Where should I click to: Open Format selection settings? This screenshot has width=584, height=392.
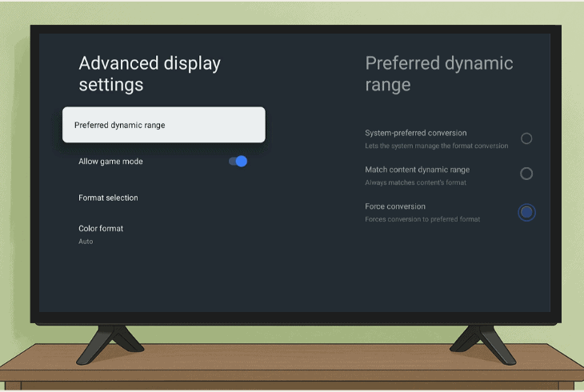[x=108, y=198]
